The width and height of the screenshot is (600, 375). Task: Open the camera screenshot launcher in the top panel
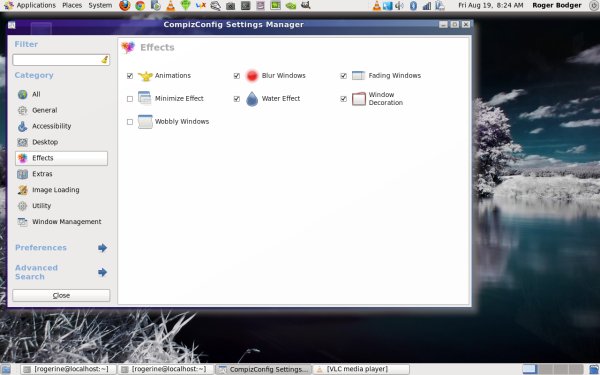click(x=230, y=6)
